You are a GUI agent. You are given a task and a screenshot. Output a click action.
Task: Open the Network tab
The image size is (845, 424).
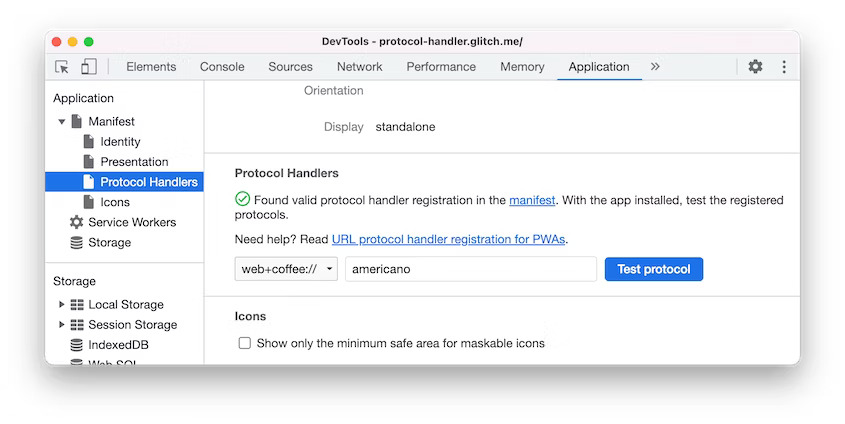point(359,67)
